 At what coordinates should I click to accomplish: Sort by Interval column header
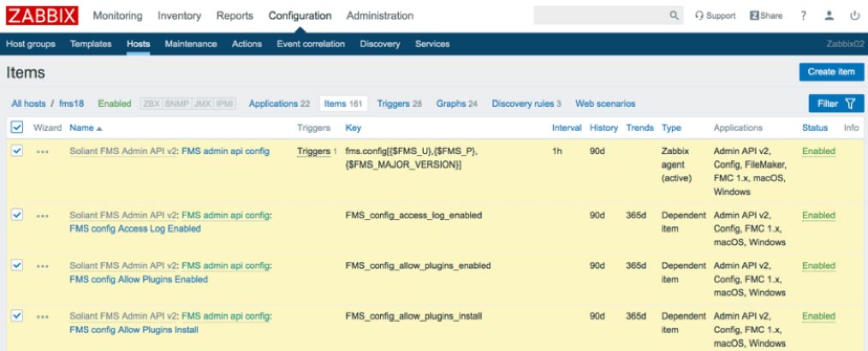(567, 128)
